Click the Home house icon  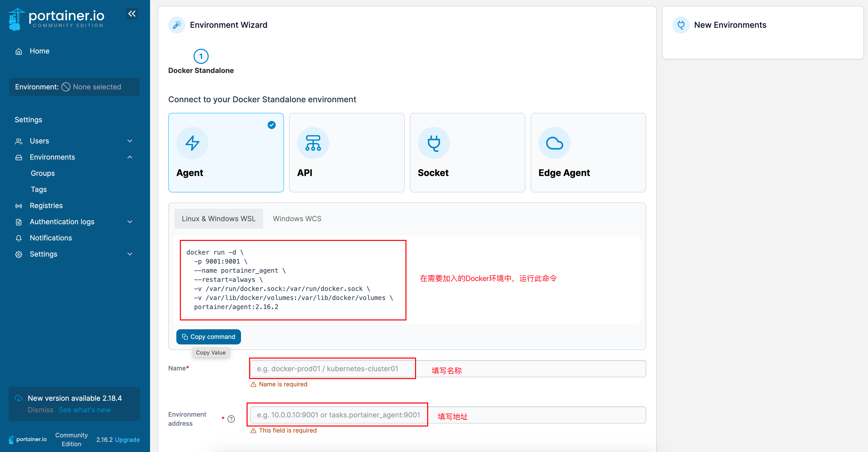pos(19,51)
